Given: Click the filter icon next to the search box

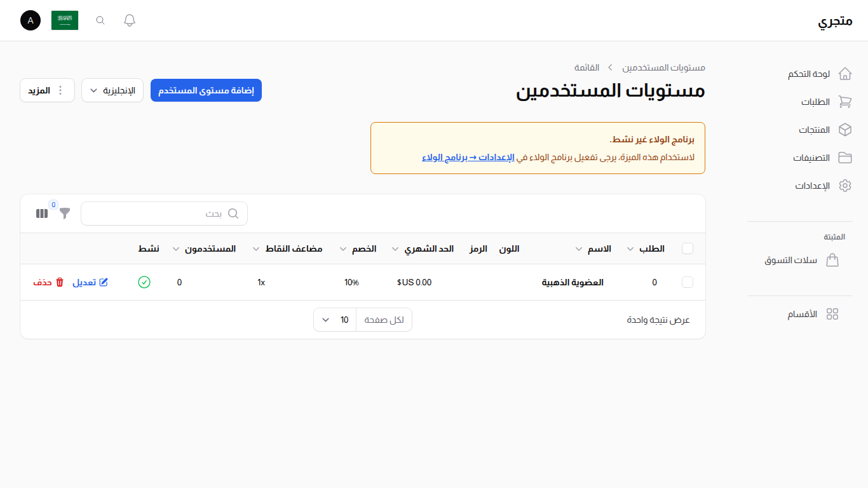Looking at the screenshot, I should point(64,214).
